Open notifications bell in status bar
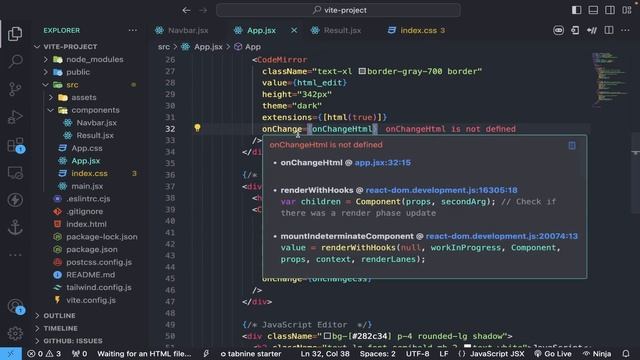The height and width of the screenshot is (360, 640). click(626, 353)
